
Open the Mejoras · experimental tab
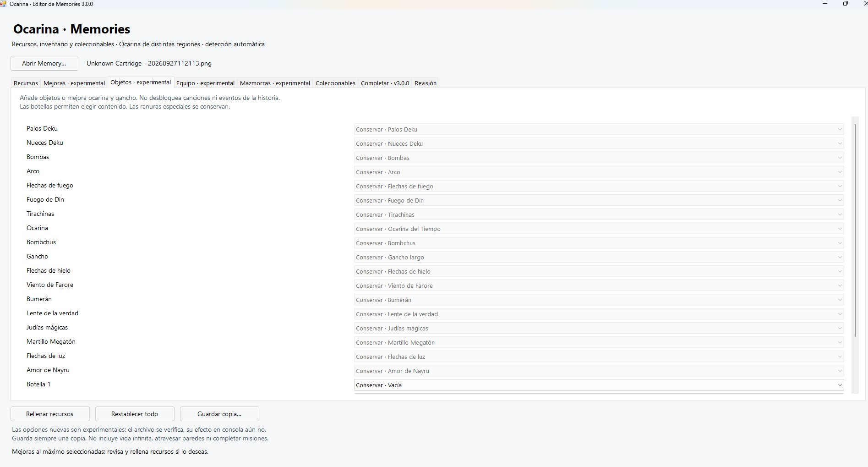(x=74, y=83)
